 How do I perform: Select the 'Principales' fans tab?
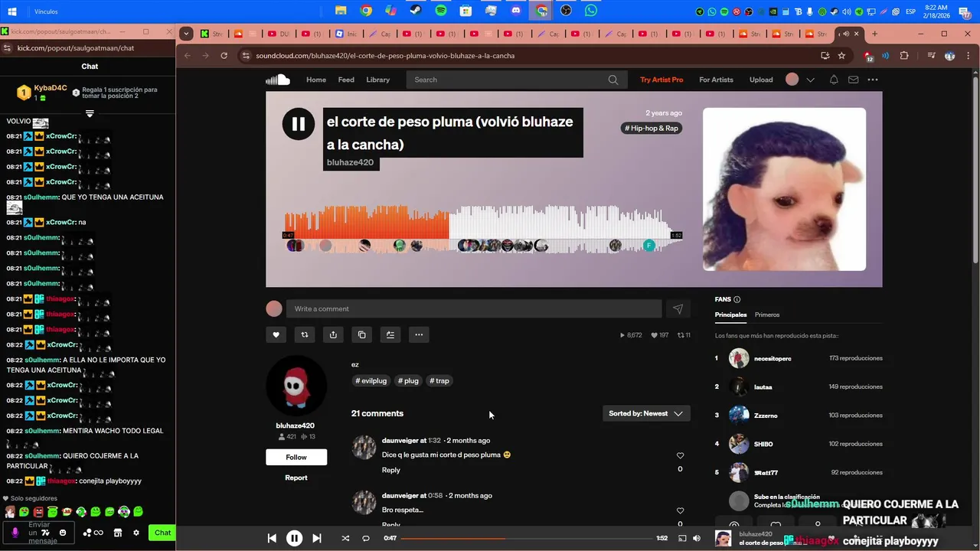pyautogui.click(x=730, y=315)
